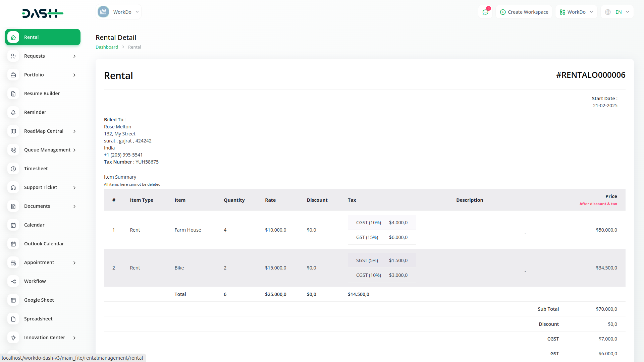Click the Quantity column header
Image resolution: width=644 pixels, height=362 pixels.
click(x=234, y=200)
